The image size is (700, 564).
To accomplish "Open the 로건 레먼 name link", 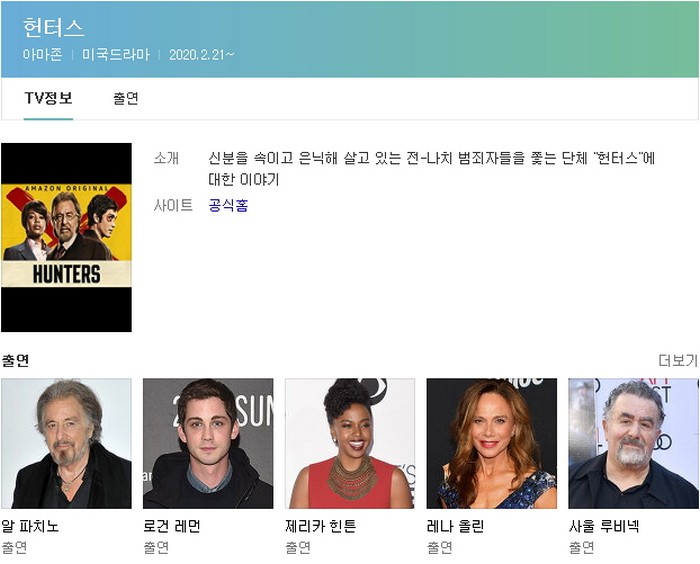I will (x=172, y=526).
